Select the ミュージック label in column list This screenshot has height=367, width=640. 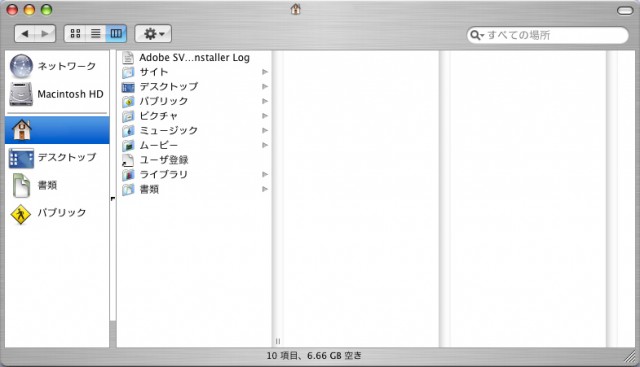coord(169,131)
